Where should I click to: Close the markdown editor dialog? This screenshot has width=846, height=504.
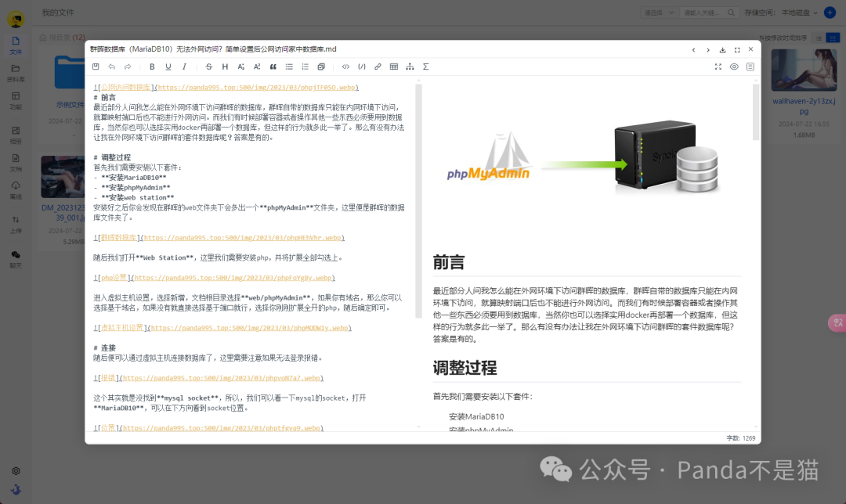point(750,49)
